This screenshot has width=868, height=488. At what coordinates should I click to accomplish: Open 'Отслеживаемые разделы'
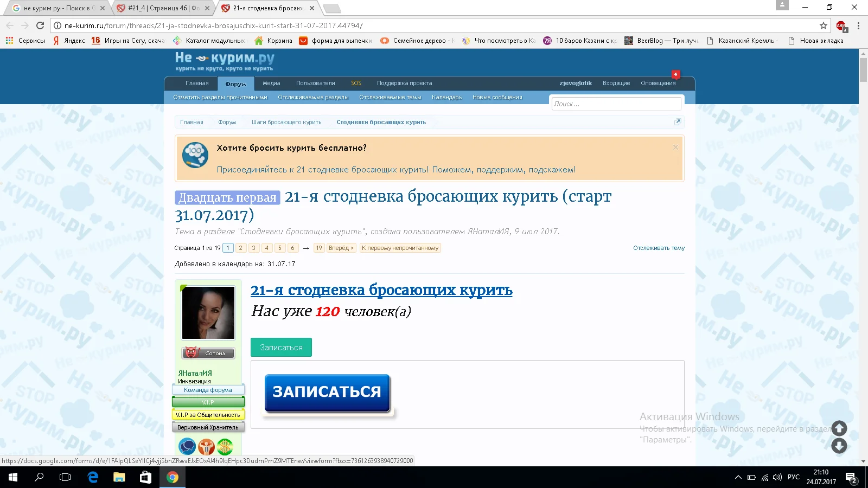pyautogui.click(x=313, y=98)
